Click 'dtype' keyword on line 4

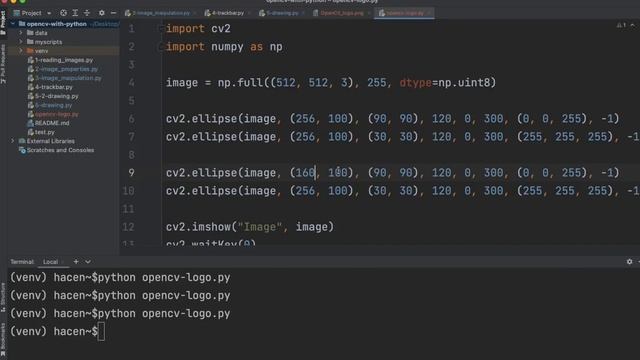[416, 83]
